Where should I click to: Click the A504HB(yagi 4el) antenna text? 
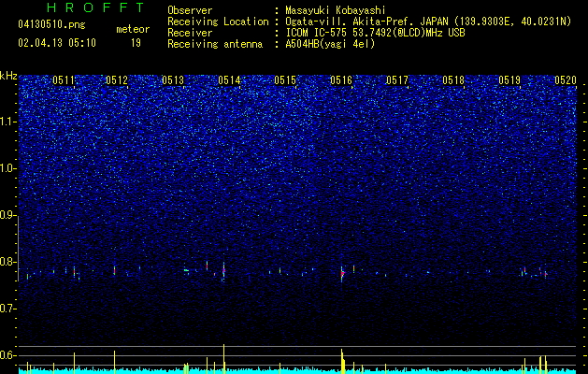click(330, 44)
